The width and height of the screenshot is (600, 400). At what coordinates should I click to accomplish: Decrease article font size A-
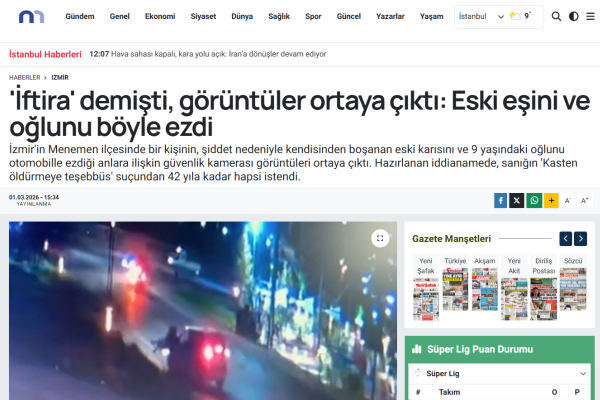point(567,200)
